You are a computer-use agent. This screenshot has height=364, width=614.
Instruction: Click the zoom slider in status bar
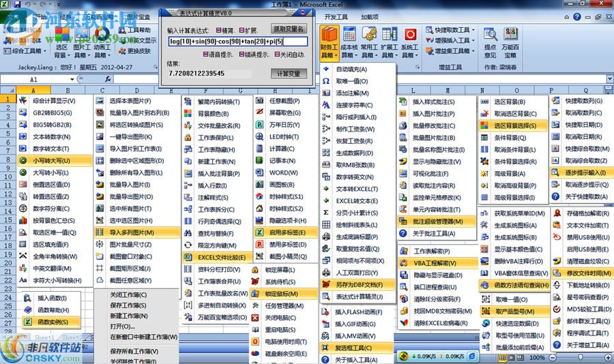[581, 357]
